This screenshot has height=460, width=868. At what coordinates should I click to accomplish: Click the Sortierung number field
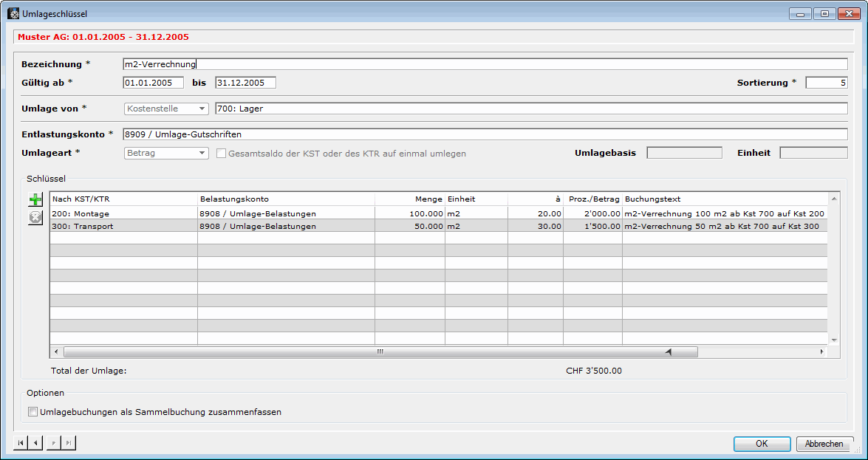(x=826, y=83)
